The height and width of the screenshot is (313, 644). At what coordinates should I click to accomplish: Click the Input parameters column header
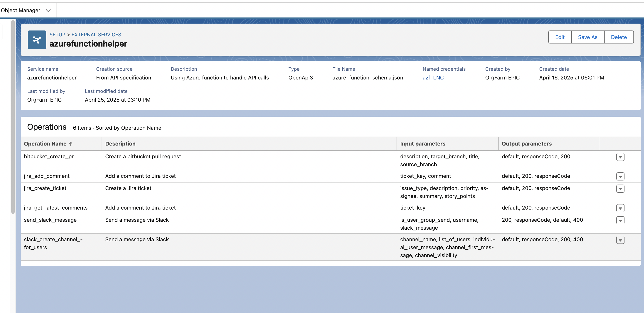[423, 144]
